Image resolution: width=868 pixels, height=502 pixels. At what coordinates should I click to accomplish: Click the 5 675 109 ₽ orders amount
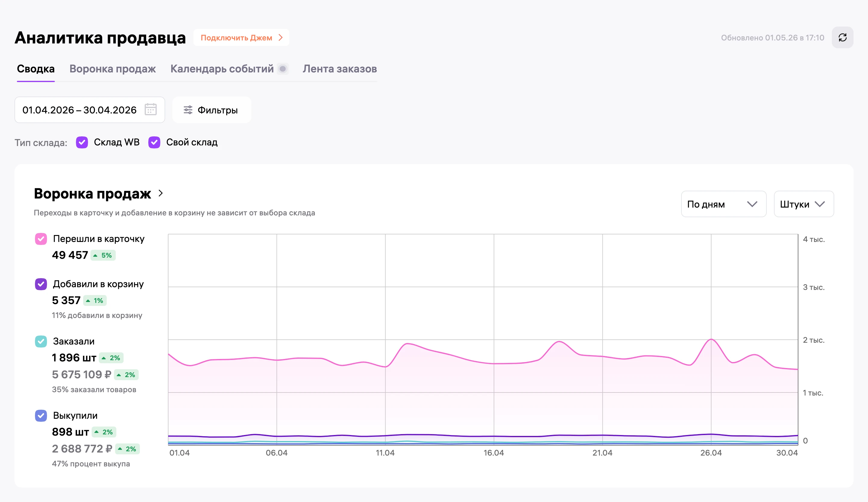[81, 374]
